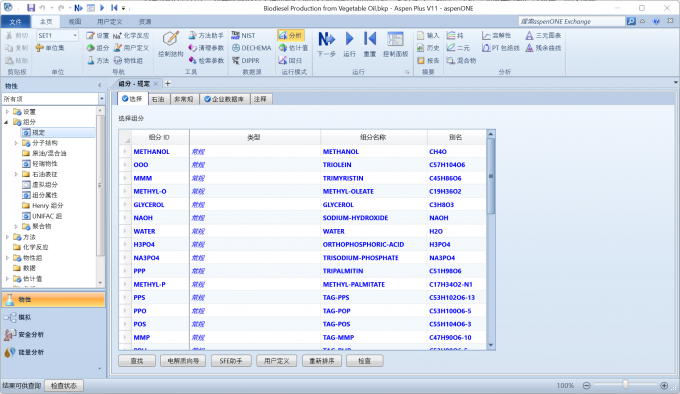Open DECHEMA data source

click(x=252, y=48)
